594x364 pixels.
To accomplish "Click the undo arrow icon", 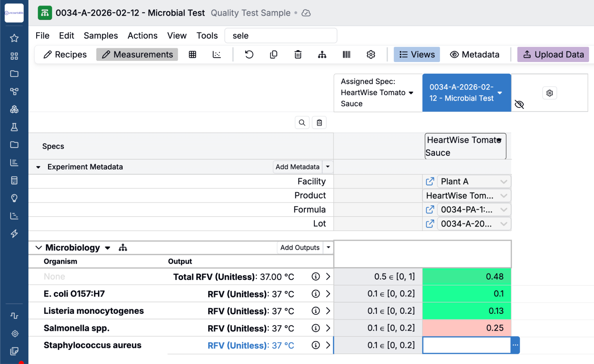I will (249, 54).
